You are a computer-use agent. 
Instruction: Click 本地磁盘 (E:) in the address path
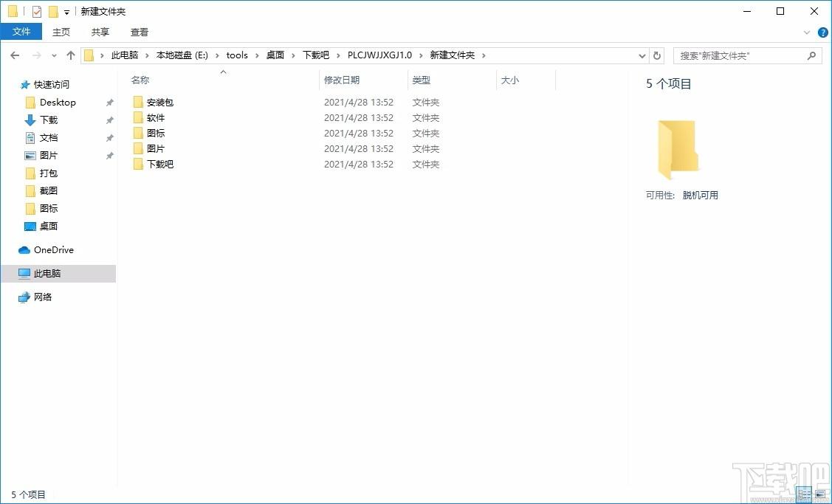click(x=182, y=55)
